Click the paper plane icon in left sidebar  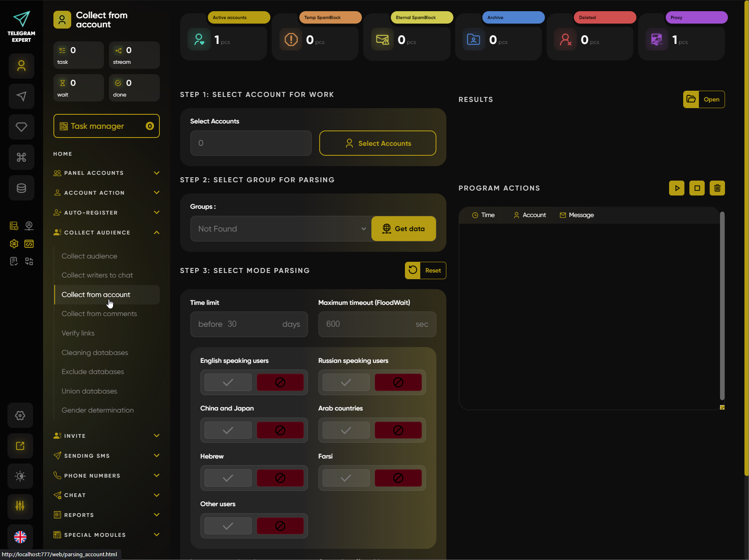click(21, 96)
